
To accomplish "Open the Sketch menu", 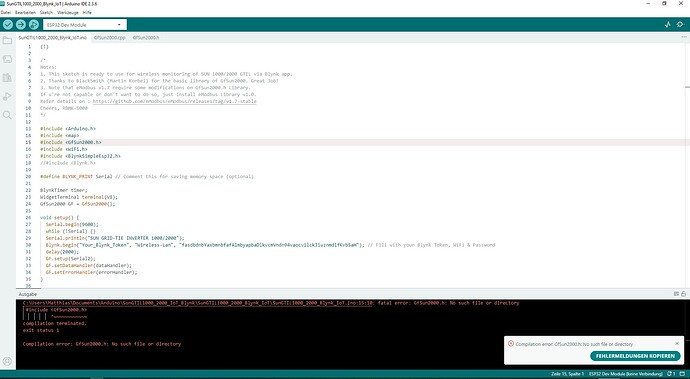I will point(46,13).
